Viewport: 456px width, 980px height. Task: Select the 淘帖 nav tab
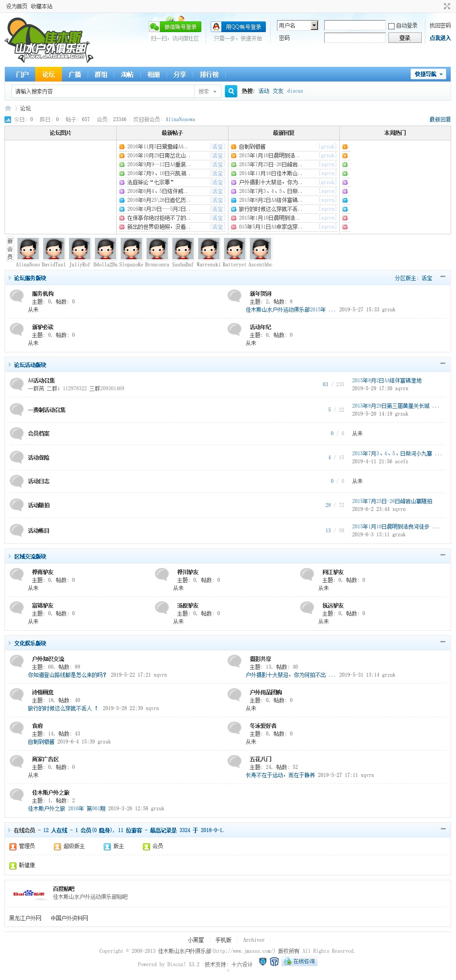[x=127, y=74]
